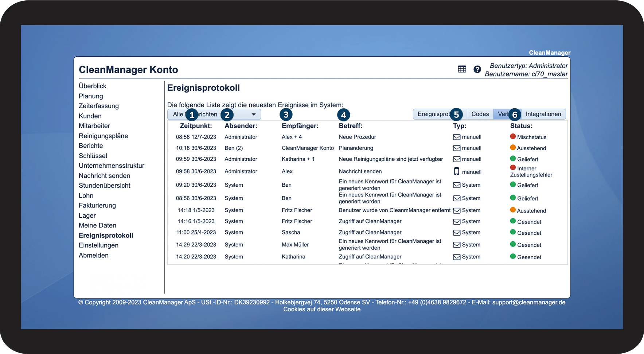
Task: Select the Neue Prozedur event row subject
Action: 357,137
